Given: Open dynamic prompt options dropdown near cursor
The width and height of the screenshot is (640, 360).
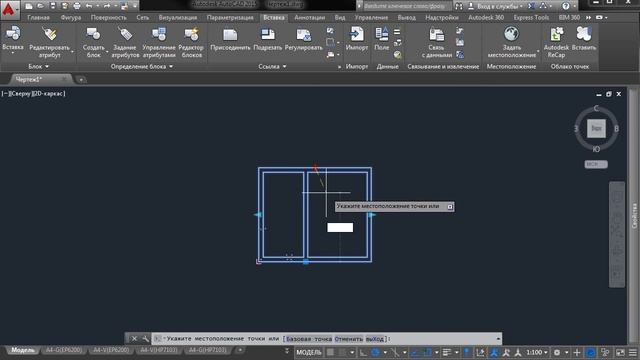Looking at the screenshot, I should pyautogui.click(x=450, y=207).
